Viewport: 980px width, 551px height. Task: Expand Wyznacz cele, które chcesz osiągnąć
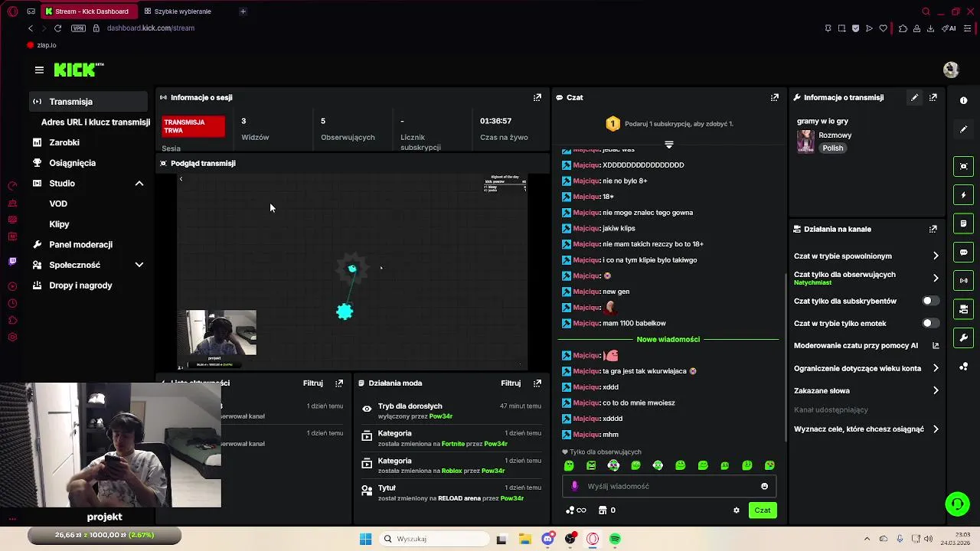[865, 429]
